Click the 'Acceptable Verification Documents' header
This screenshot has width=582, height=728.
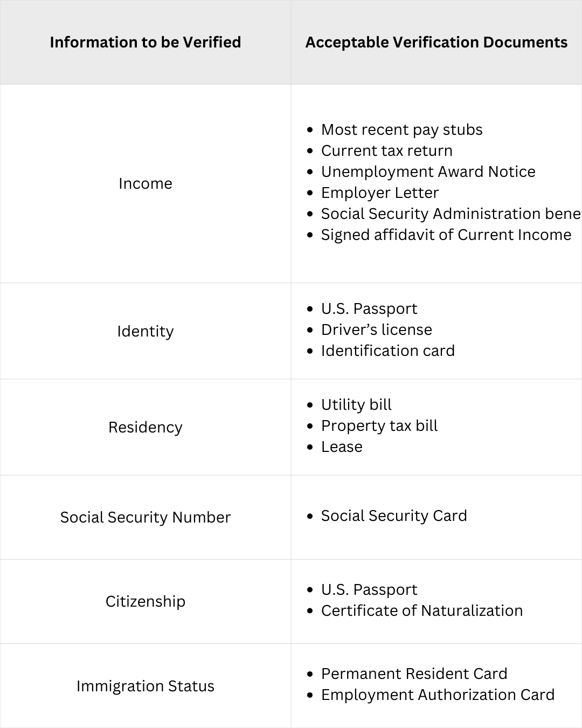pyautogui.click(x=436, y=42)
